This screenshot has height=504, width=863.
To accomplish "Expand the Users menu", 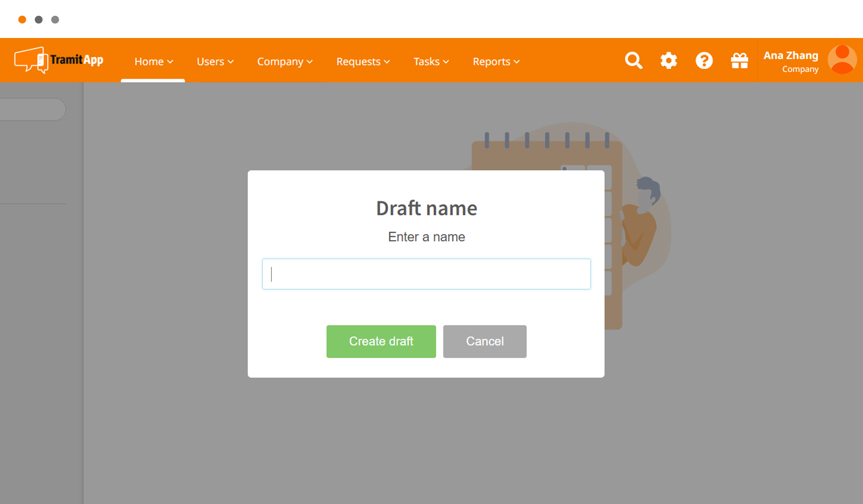I will tap(215, 61).
